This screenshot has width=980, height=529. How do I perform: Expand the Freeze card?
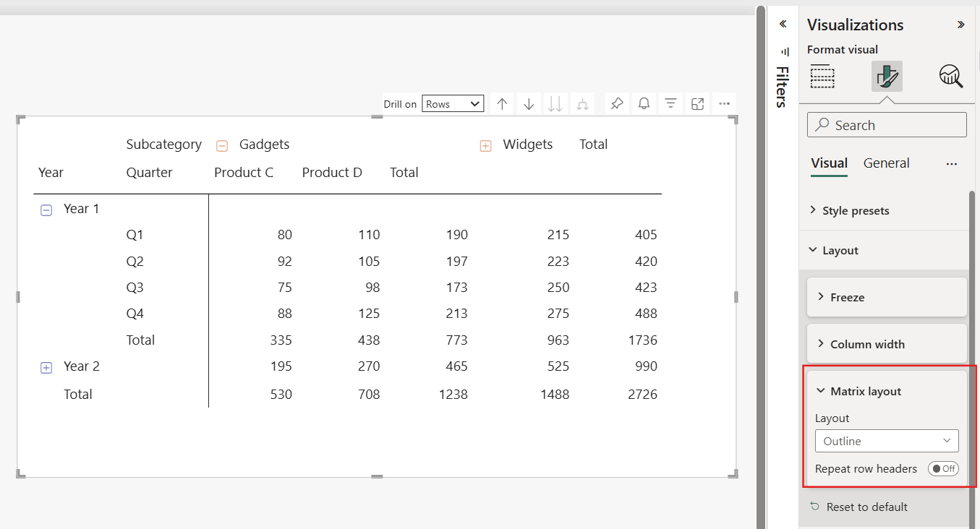pos(887,297)
